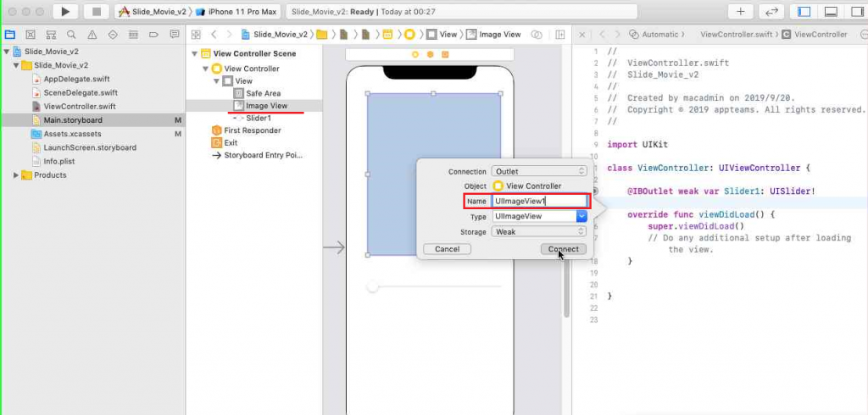This screenshot has height=415, width=868.
Task: Open the Debug navigator
Action: click(133, 35)
